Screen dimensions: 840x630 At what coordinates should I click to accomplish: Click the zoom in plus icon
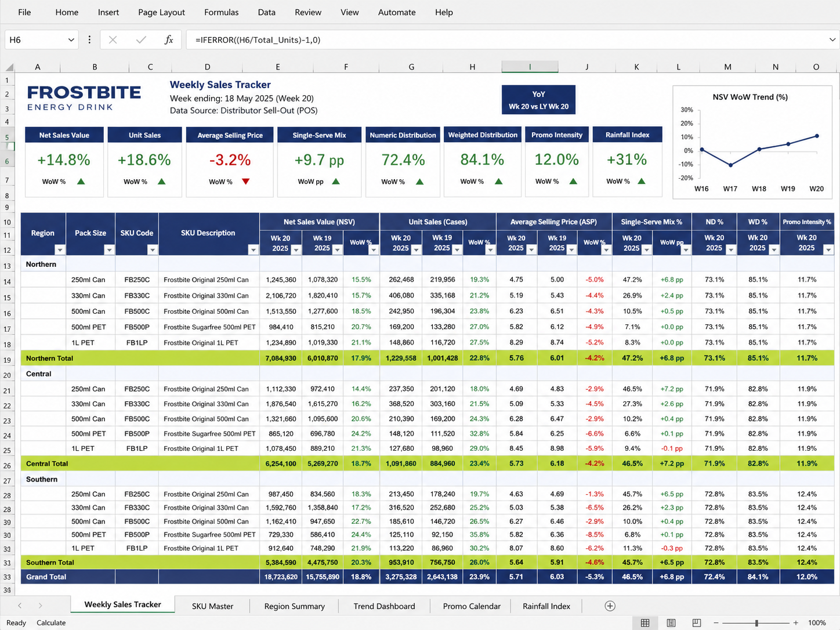796,623
